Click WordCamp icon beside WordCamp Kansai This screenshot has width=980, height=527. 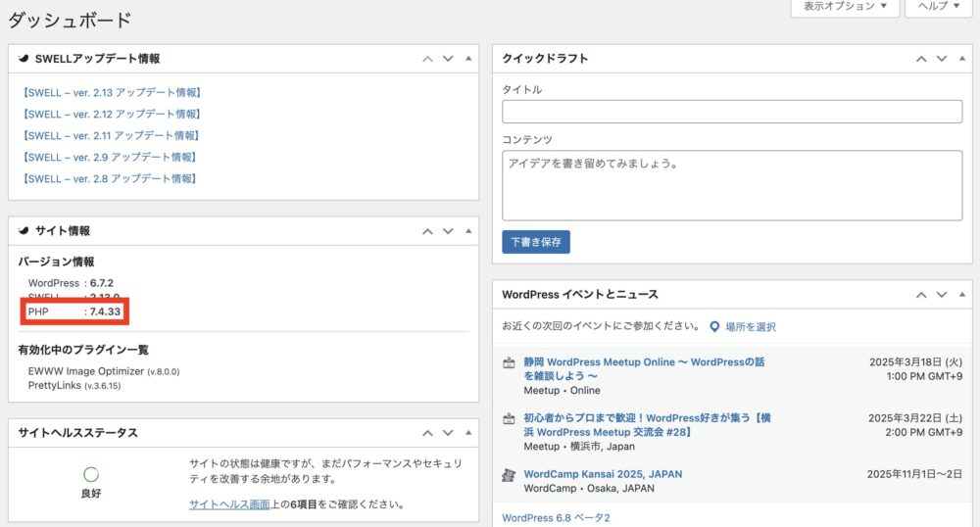[510, 475]
